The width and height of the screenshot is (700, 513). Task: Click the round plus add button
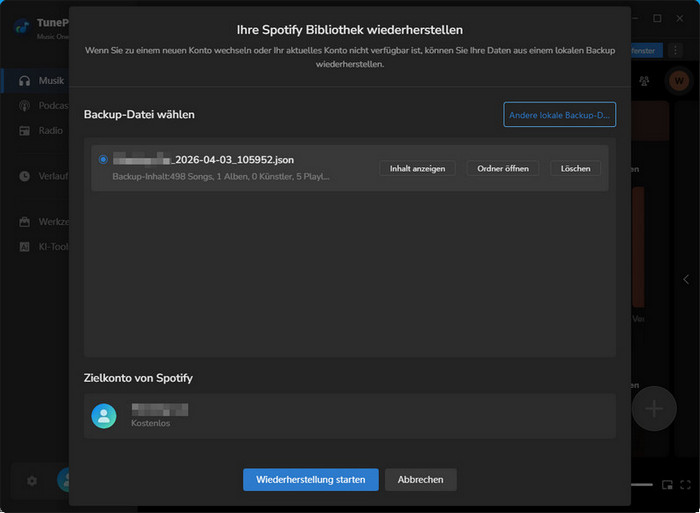[654, 409]
